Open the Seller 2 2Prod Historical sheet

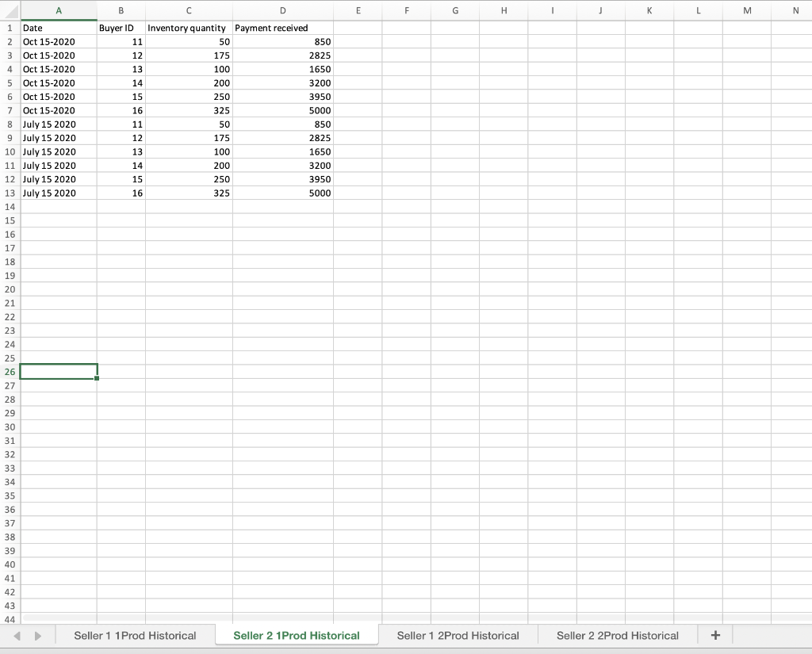(618, 635)
